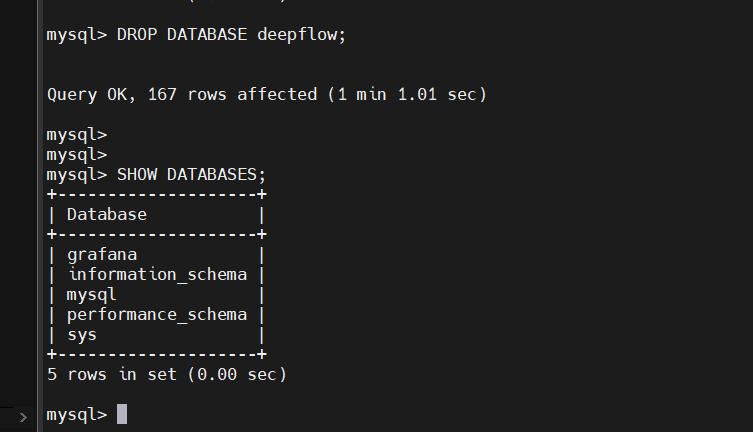The width and height of the screenshot is (753, 432).
Task: Click the vertical divider left of the terminal
Action: (x=38, y=216)
